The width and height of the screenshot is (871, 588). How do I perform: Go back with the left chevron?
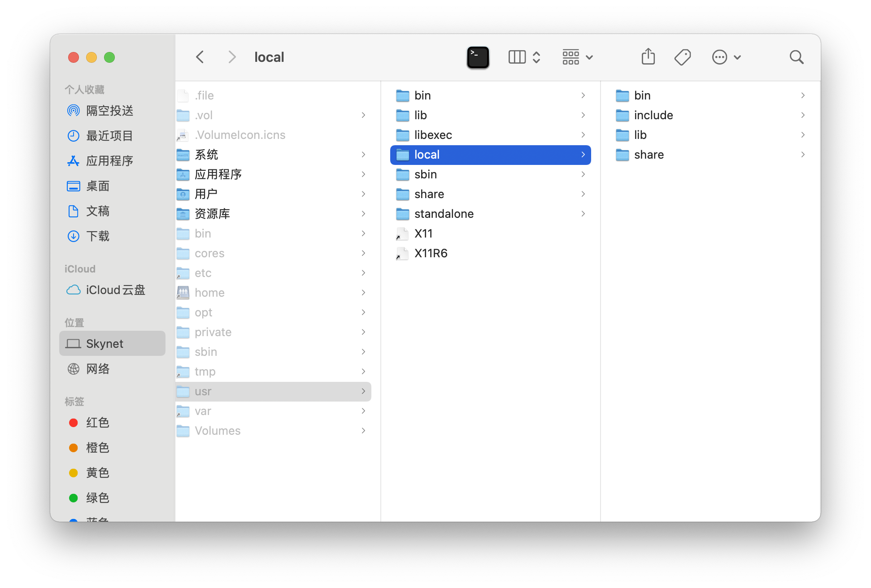200,57
